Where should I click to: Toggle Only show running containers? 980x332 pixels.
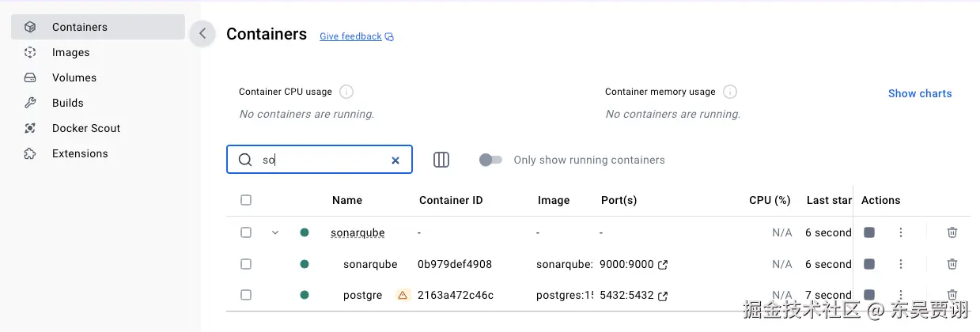point(490,160)
